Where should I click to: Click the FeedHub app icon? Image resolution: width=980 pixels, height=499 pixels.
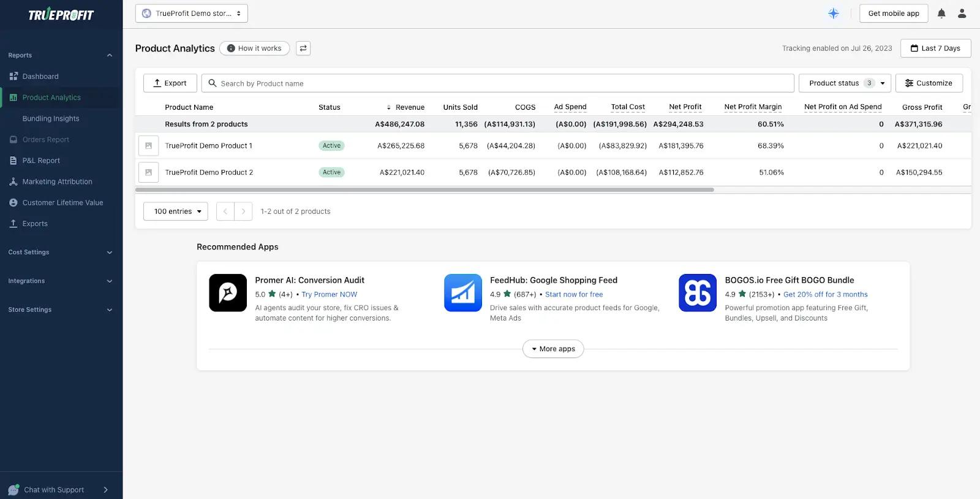463,293
